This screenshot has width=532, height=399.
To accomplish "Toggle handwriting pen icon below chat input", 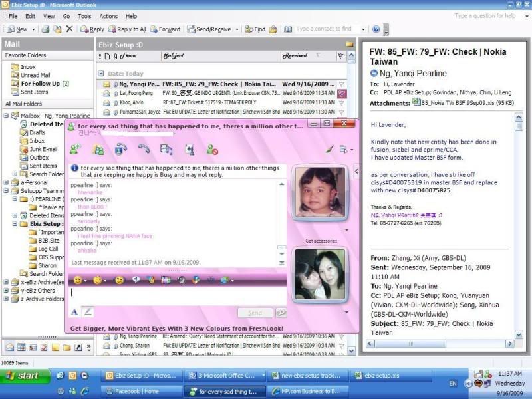I will (88, 311).
